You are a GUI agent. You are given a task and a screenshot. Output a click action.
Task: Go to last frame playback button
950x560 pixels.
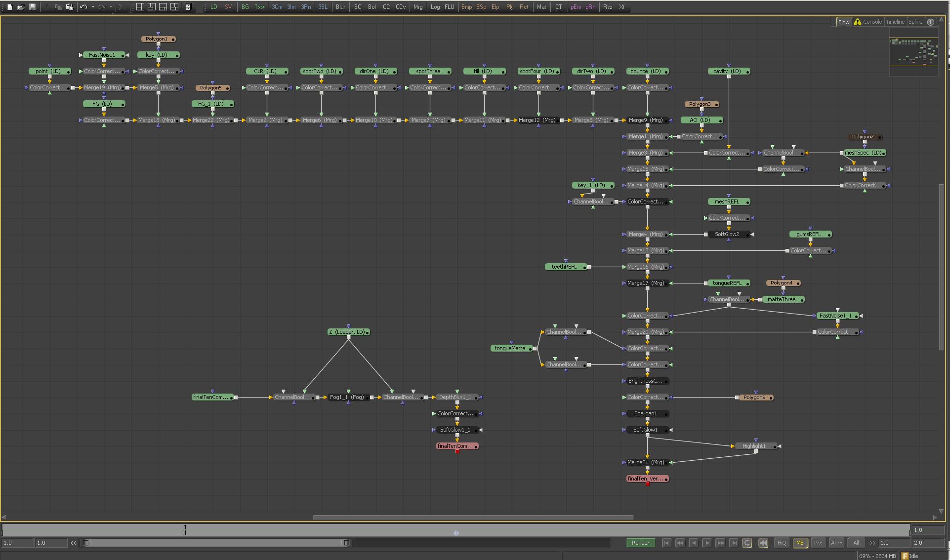pos(734,543)
